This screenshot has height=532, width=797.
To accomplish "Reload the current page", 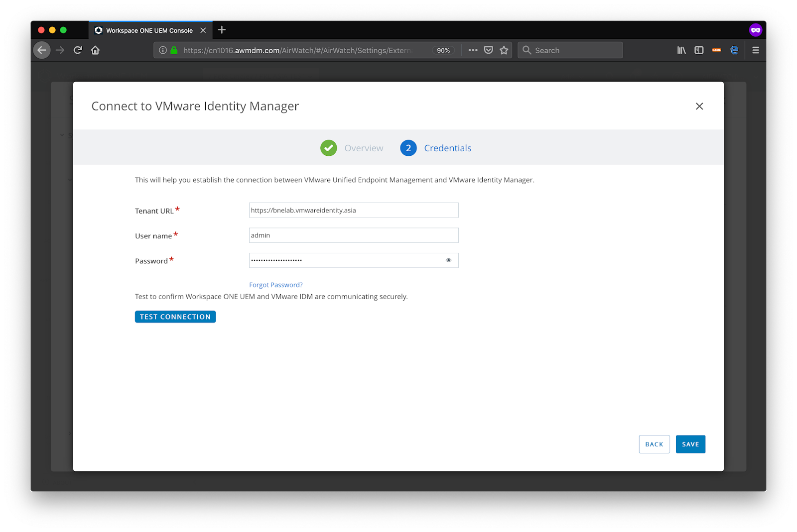I will click(x=78, y=50).
